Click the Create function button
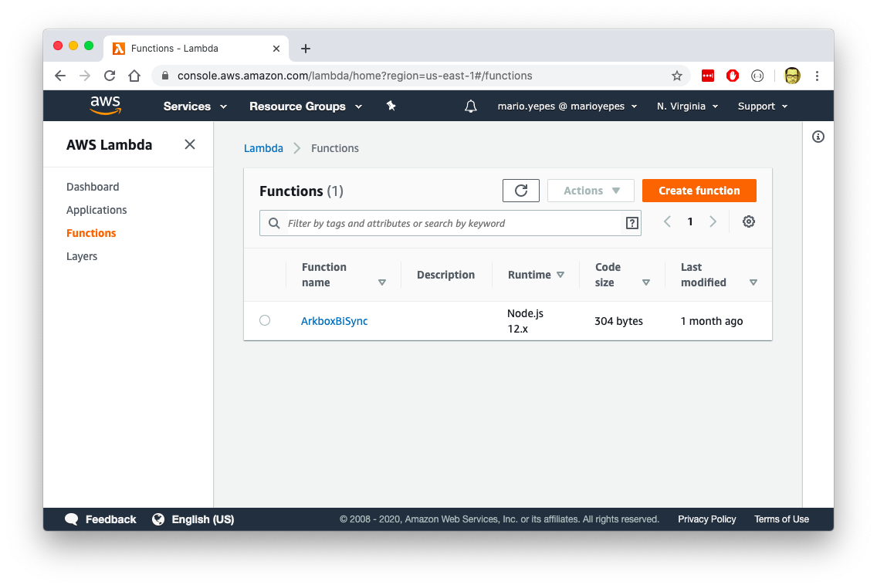The image size is (877, 588). (x=699, y=191)
